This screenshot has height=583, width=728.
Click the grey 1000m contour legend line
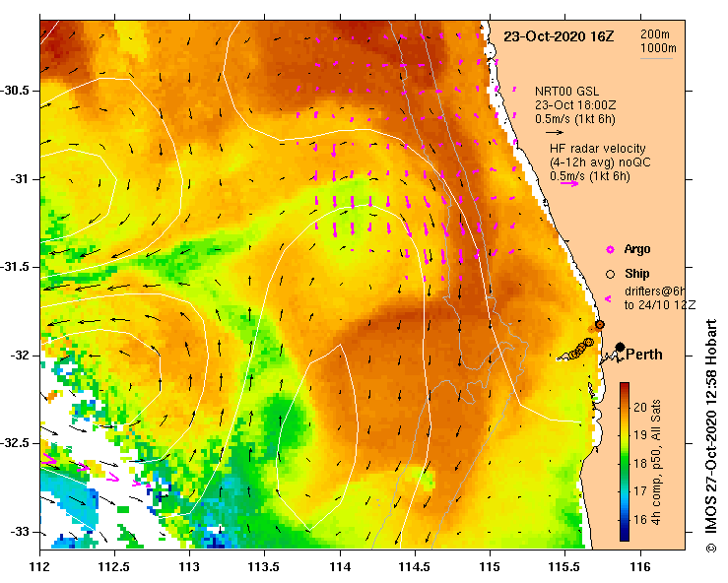657,58
